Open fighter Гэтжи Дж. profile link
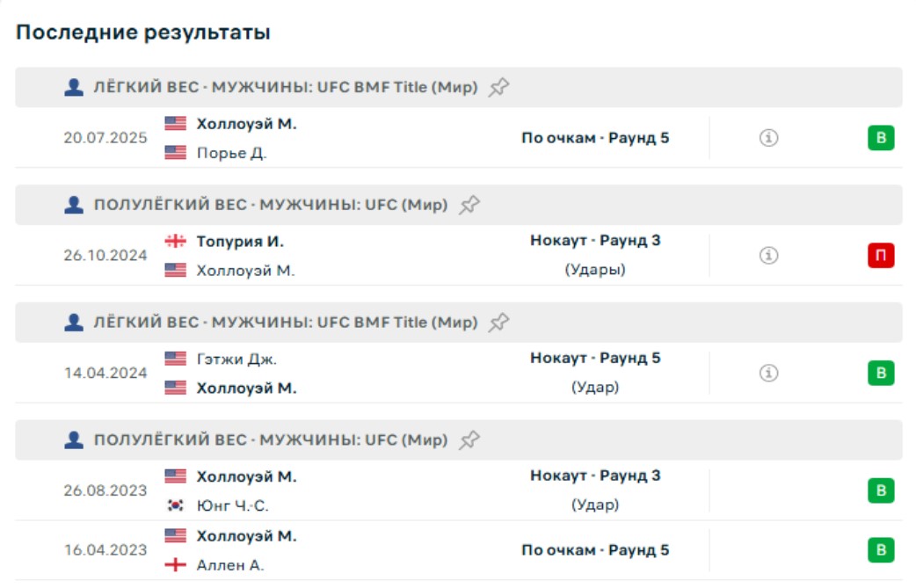916x588 pixels. click(236, 359)
